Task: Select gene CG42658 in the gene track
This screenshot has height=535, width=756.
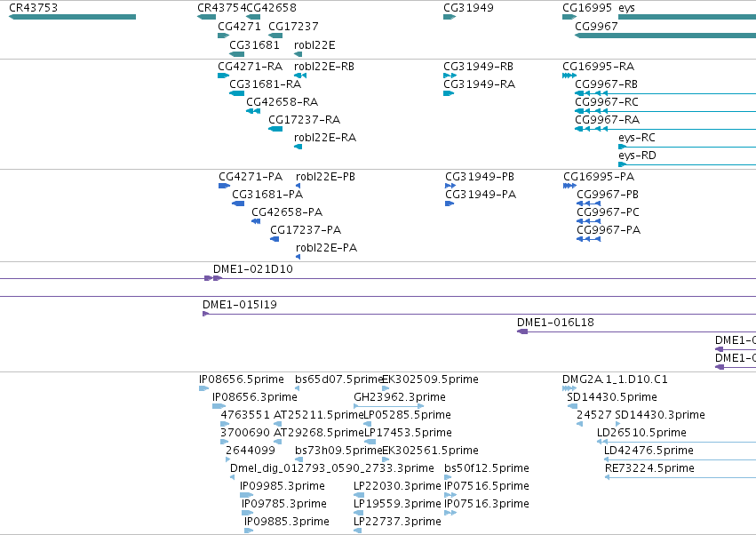Action: click(253, 17)
